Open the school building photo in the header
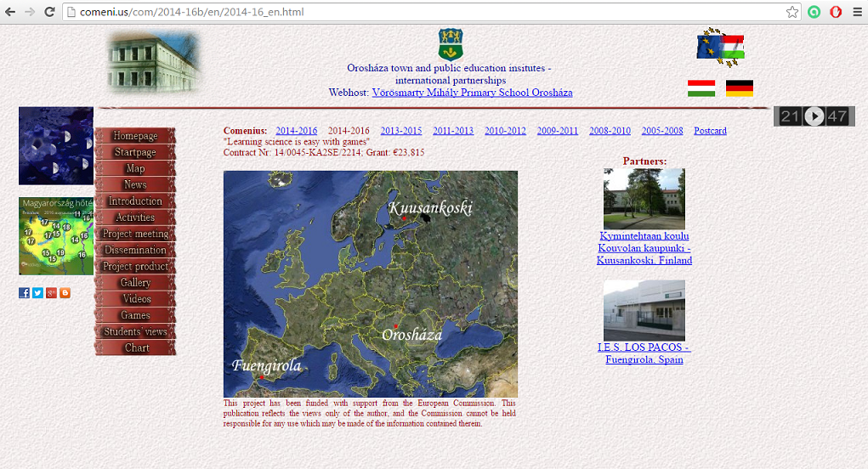This screenshot has width=868, height=469. tap(154, 62)
